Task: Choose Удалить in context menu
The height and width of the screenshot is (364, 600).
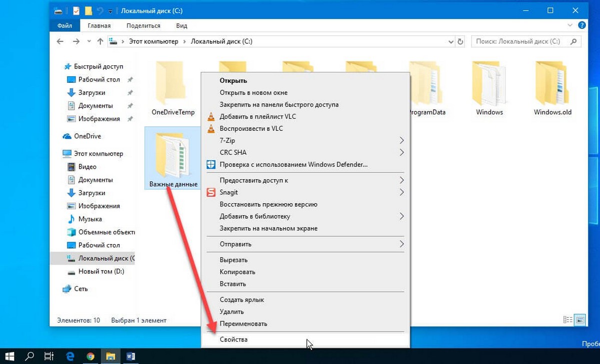Action: tap(305, 312)
